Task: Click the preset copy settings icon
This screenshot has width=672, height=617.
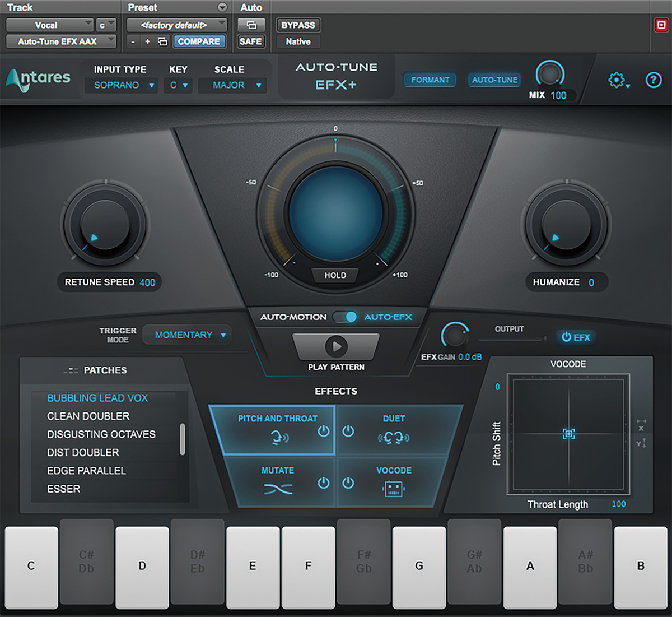Action: point(162,41)
